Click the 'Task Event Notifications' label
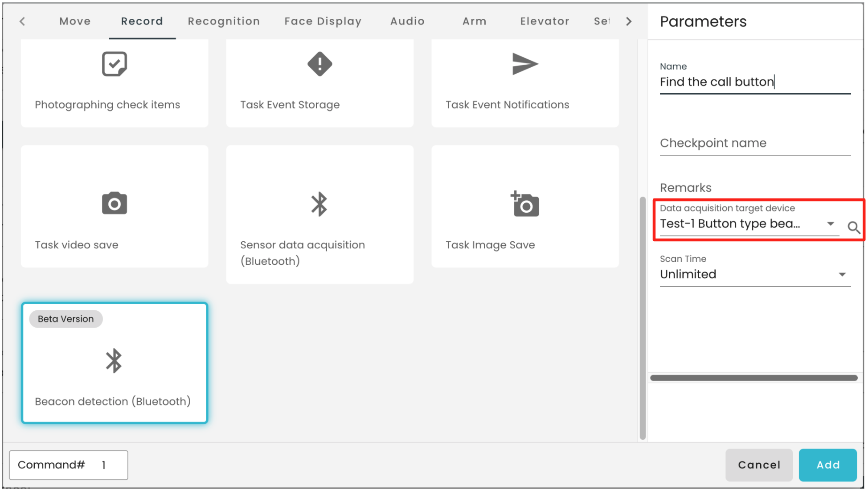Viewport: 868px width, 491px height. 508,105
